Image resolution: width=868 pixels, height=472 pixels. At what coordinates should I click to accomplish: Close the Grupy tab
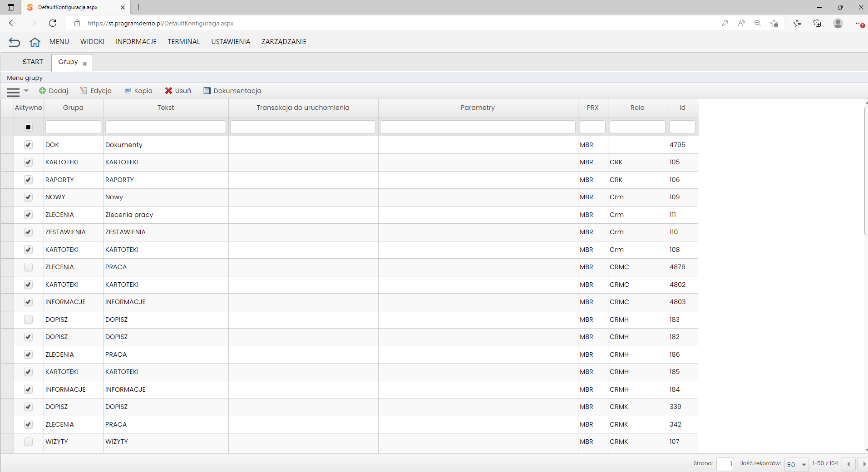[85, 64]
